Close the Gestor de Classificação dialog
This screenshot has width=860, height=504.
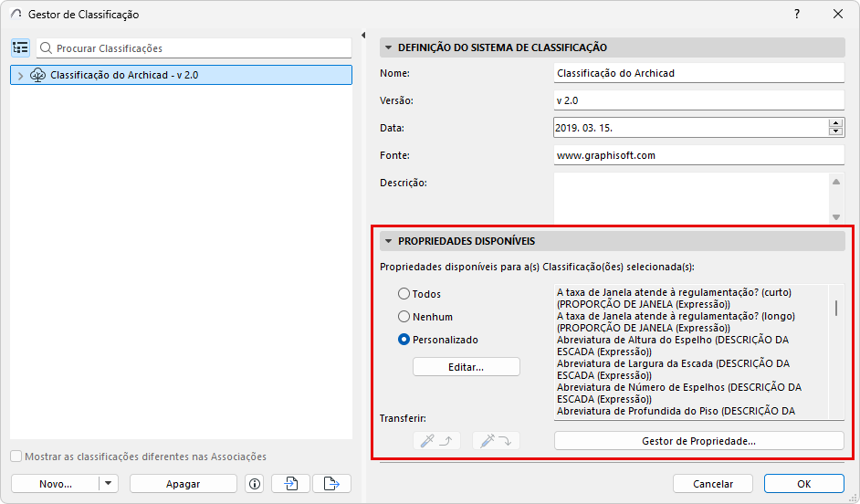click(x=837, y=14)
